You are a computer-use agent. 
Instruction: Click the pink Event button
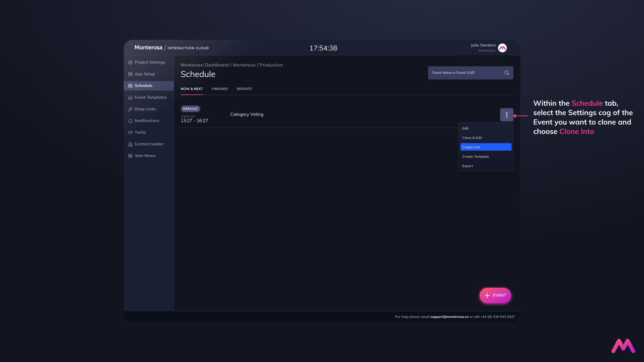(495, 295)
